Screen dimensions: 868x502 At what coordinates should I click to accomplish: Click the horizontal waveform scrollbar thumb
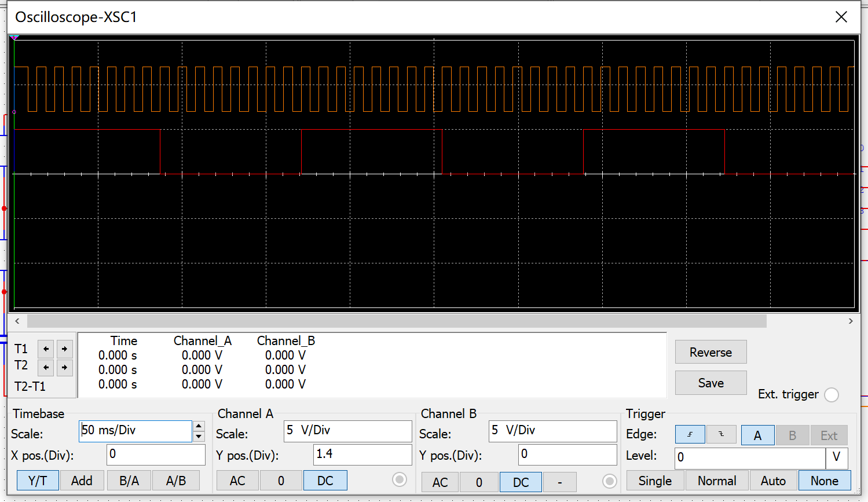pos(397,321)
